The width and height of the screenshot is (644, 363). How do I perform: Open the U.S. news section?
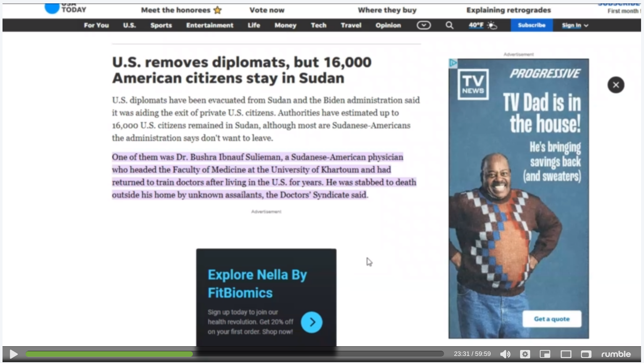point(129,25)
